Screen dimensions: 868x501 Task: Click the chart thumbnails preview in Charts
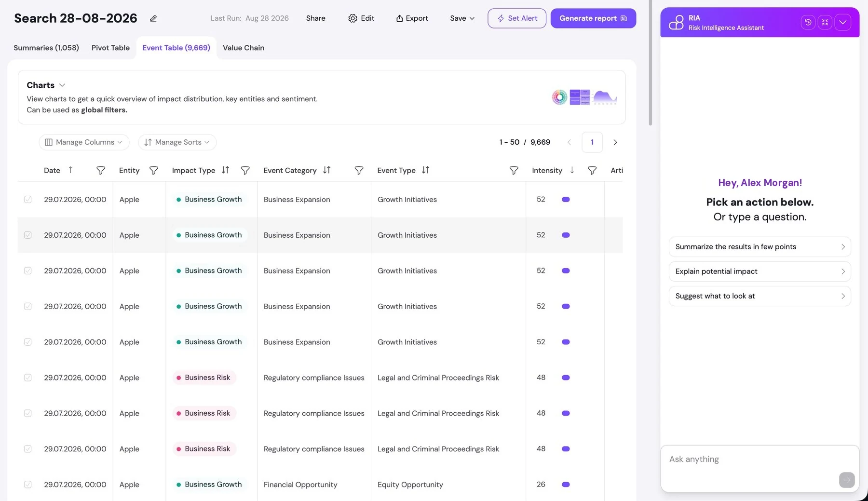tap(584, 97)
